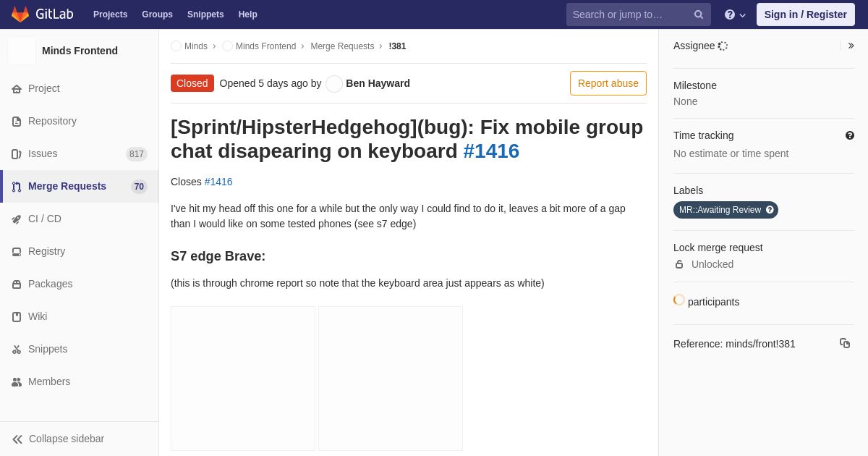The width and height of the screenshot is (868, 456).
Task: Click the Unlocked status text
Action: 712,264
